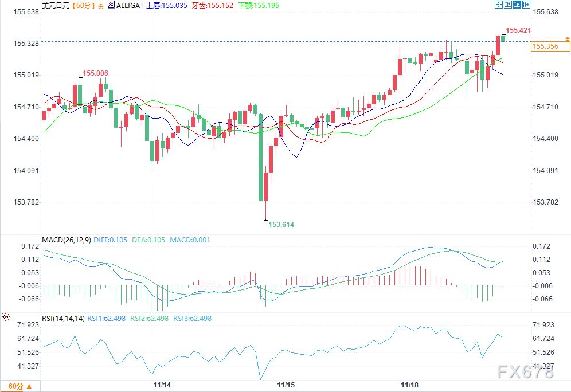Click the orange 155.356 current price tag
Screen dimensions: 571x392
(x=545, y=46)
